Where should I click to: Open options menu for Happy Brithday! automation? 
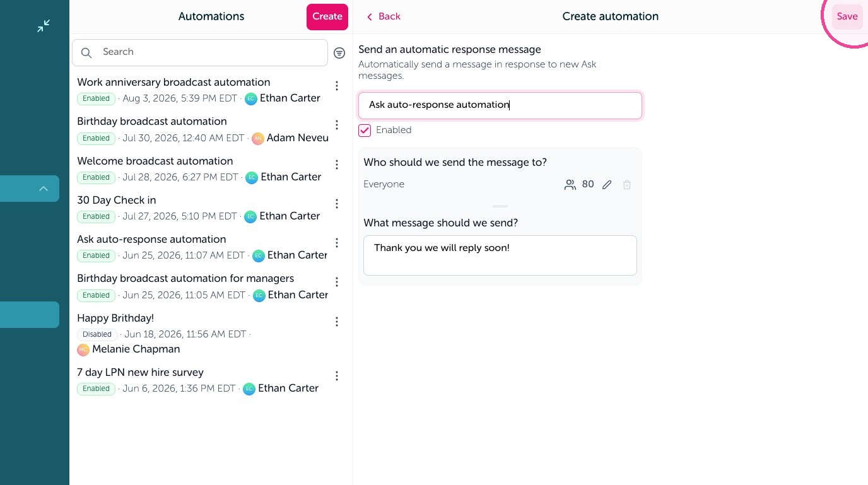pos(337,322)
